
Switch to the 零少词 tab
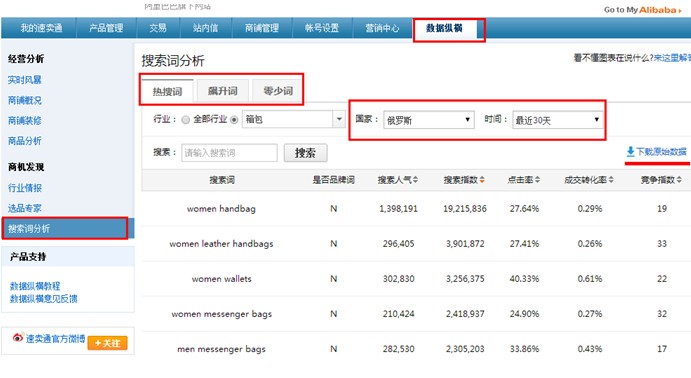pos(278,91)
